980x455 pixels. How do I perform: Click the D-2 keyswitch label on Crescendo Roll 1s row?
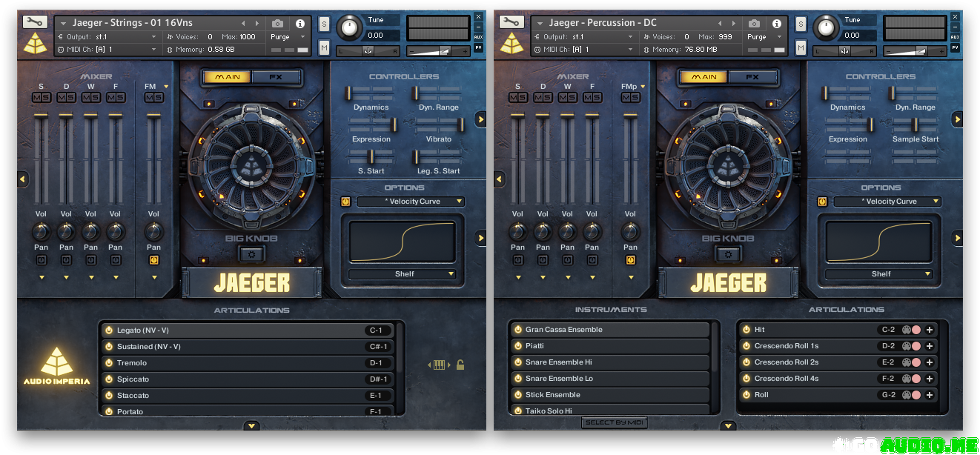(888, 346)
